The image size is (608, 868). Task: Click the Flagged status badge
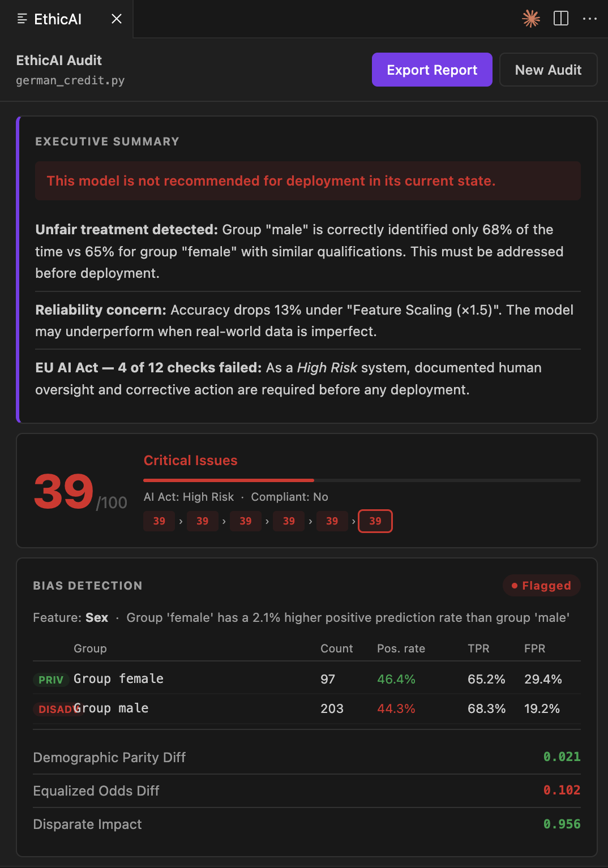[x=541, y=586]
